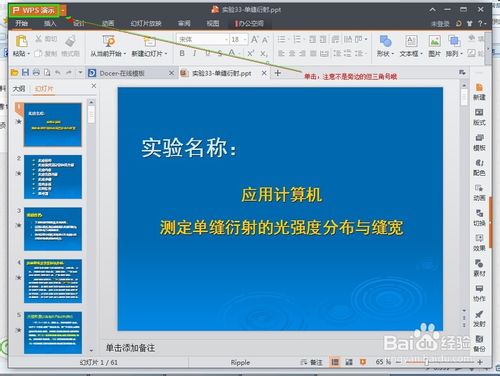This screenshot has height=376, width=500.
Task: Click the bullet list icon
Action: pos(282,39)
